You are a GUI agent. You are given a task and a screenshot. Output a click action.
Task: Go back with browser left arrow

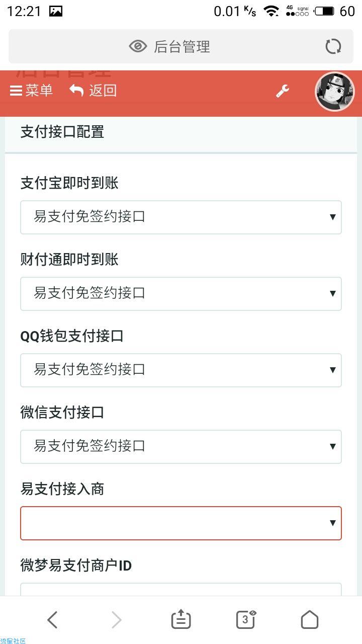tap(52, 620)
